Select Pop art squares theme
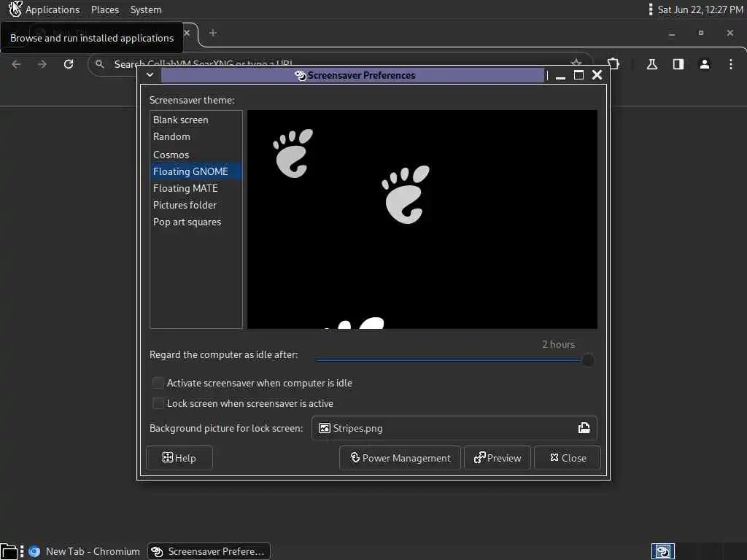This screenshot has height=560, width=747. [196, 222]
